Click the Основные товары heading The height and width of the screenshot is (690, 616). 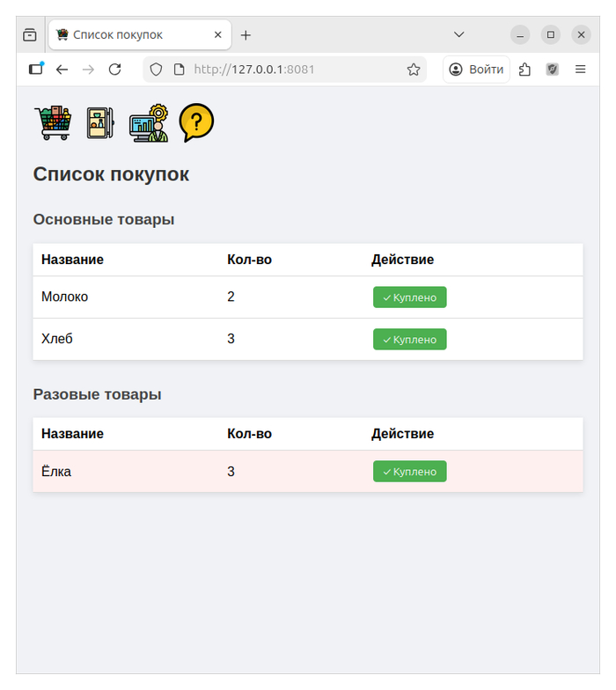click(x=104, y=219)
